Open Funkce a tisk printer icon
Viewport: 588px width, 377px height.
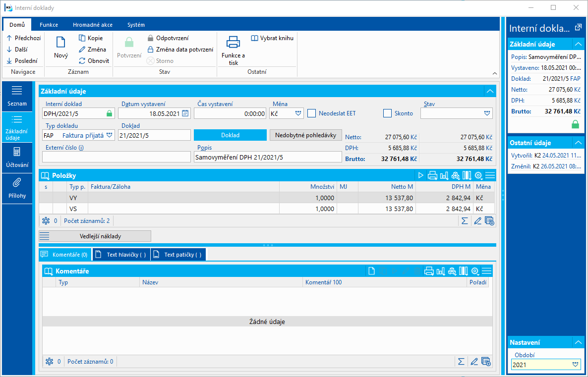pos(233,43)
